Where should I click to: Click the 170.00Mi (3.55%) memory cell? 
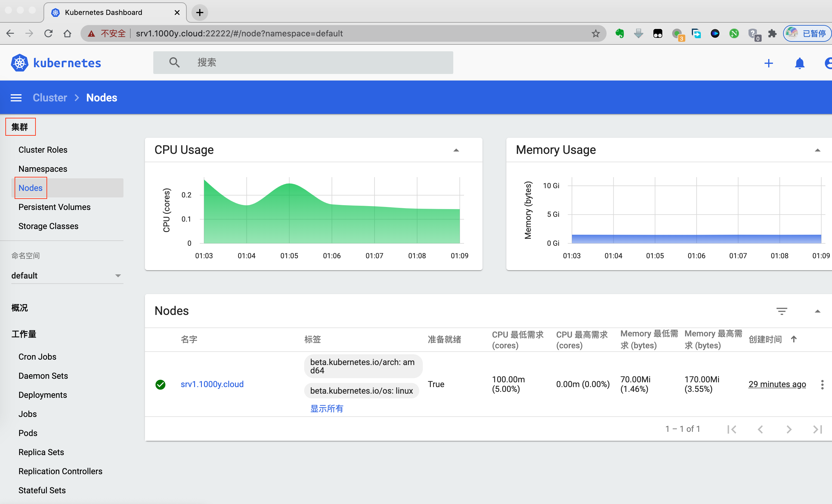[702, 384]
